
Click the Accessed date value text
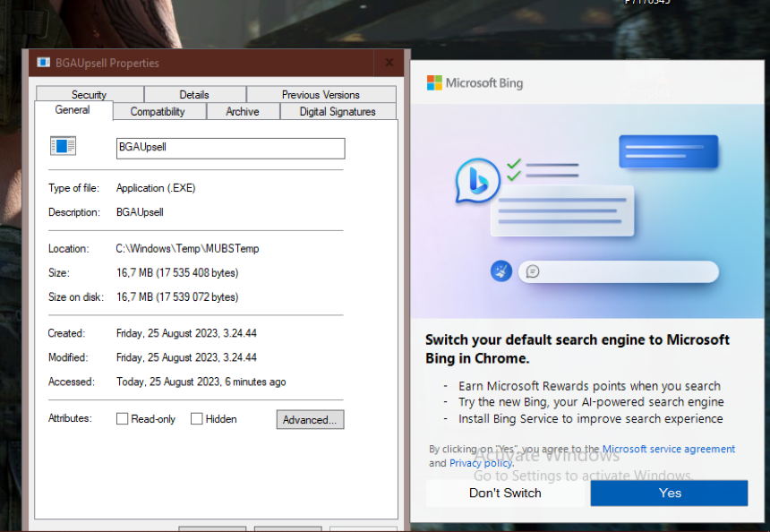[x=201, y=382]
